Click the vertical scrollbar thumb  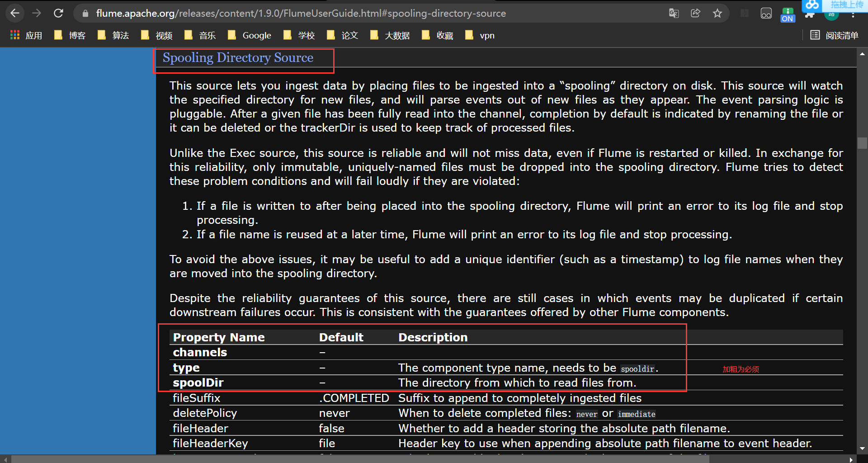click(x=862, y=143)
